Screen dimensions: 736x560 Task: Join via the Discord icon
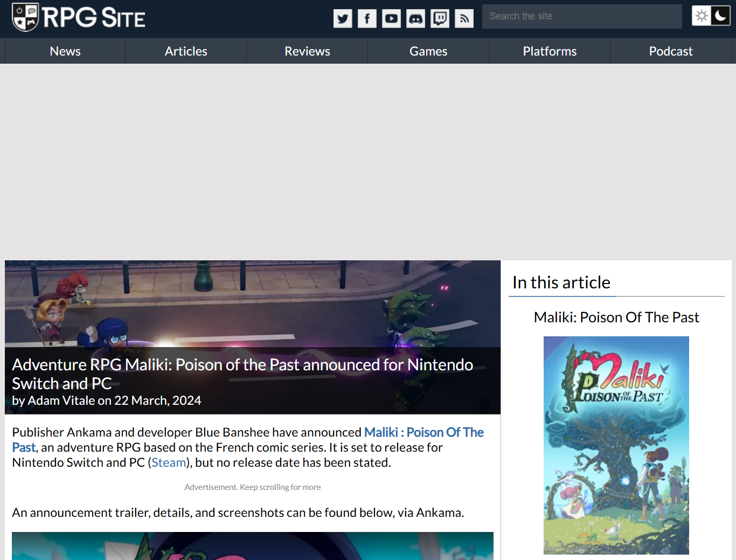415,18
